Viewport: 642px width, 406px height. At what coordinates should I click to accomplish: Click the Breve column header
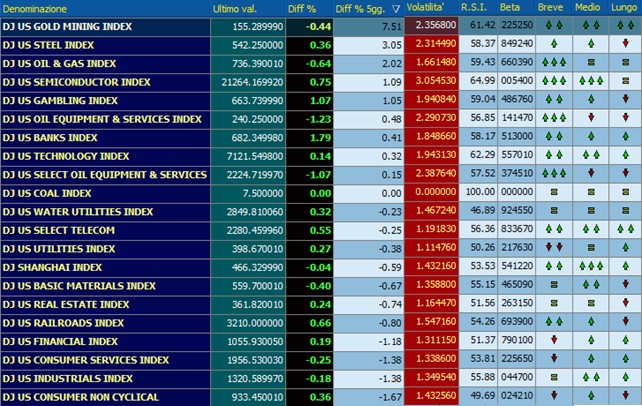pyautogui.click(x=550, y=7)
